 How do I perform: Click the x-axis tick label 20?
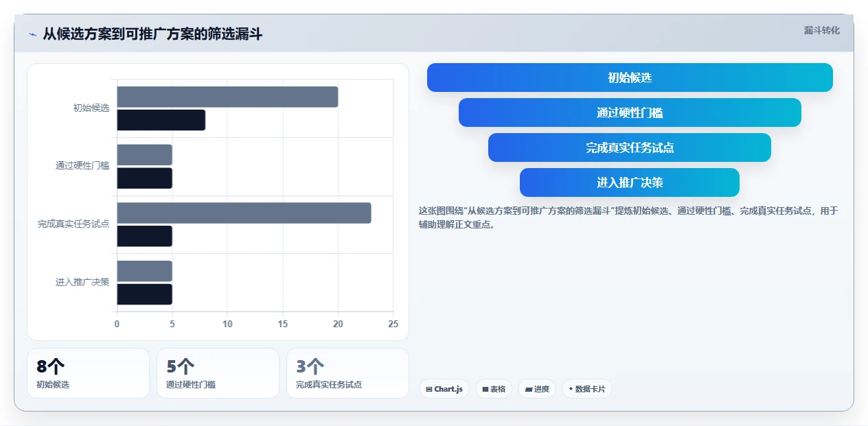click(338, 324)
